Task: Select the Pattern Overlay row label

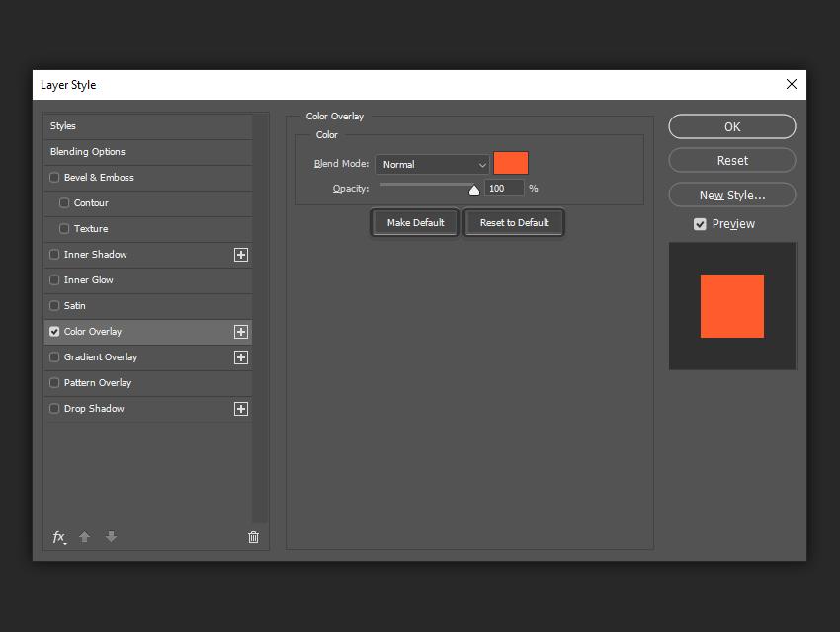Action: (x=98, y=382)
